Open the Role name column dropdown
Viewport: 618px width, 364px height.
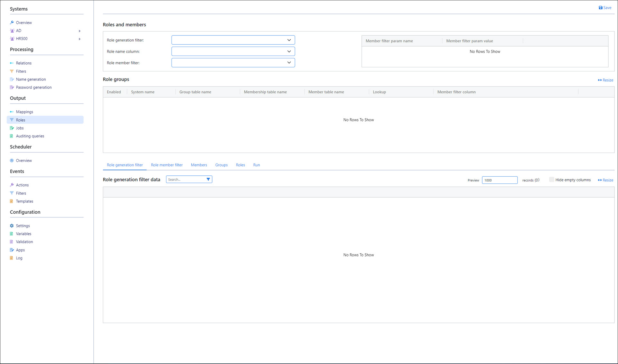pos(289,51)
